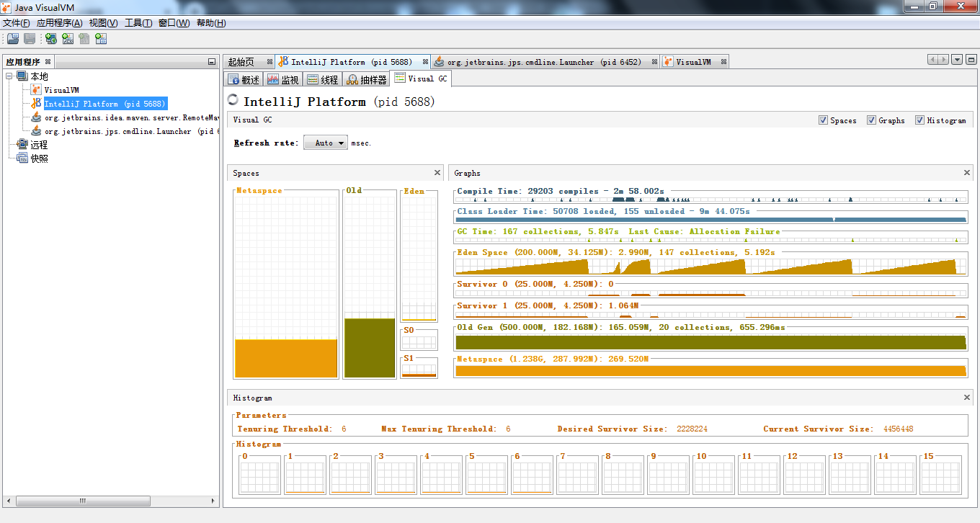Click the 快照 snapshots icon

click(22, 158)
